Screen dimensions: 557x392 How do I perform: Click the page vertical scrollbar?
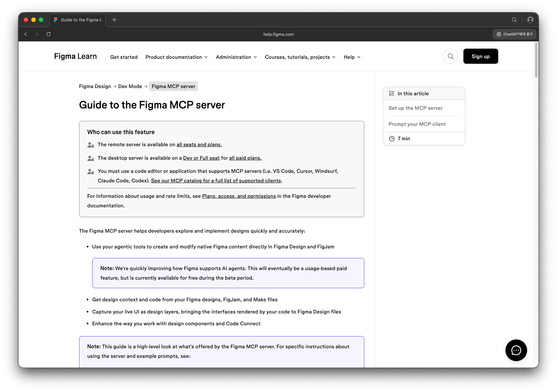tap(536, 60)
